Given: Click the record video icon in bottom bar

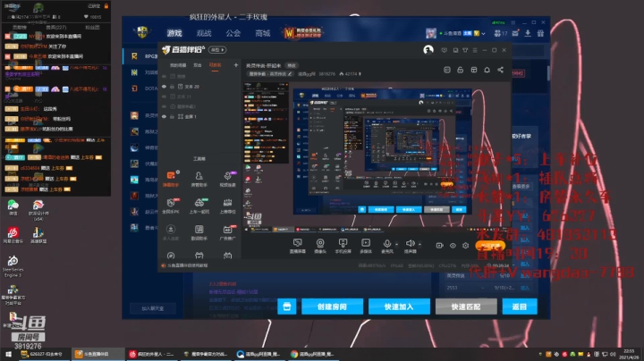Looking at the screenshot, I should 439,246.
